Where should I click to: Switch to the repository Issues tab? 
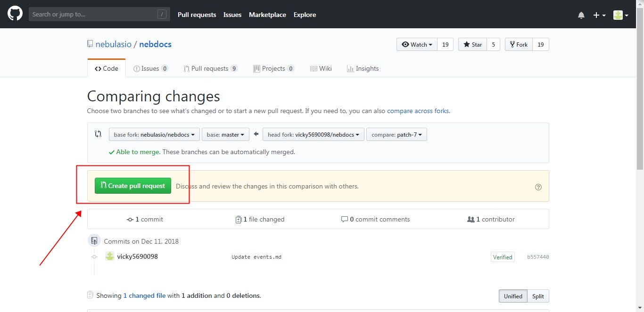point(151,68)
